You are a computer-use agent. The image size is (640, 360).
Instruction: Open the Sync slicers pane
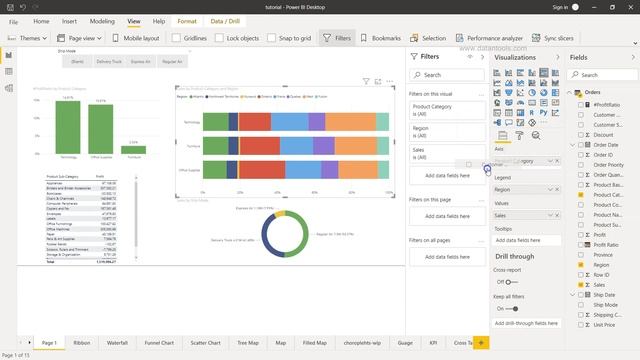pyautogui.click(x=553, y=38)
